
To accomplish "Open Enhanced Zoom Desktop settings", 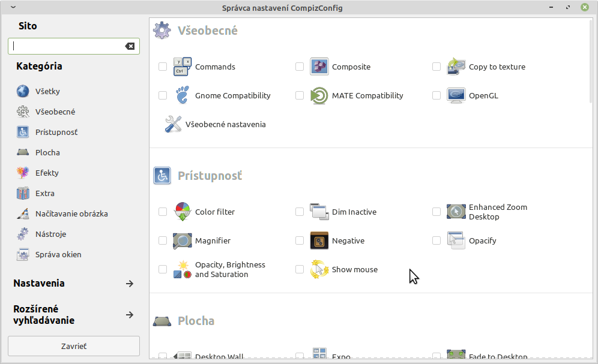I will [498, 212].
